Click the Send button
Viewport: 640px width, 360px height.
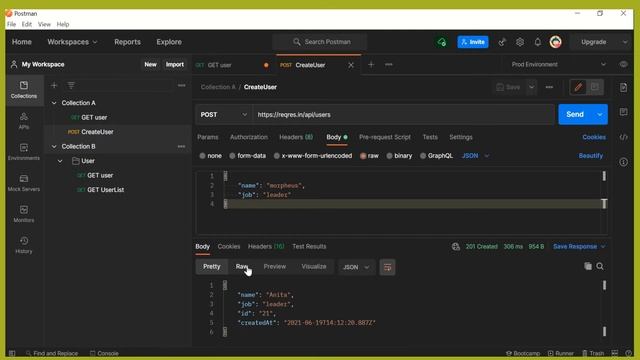pyautogui.click(x=575, y=115)
